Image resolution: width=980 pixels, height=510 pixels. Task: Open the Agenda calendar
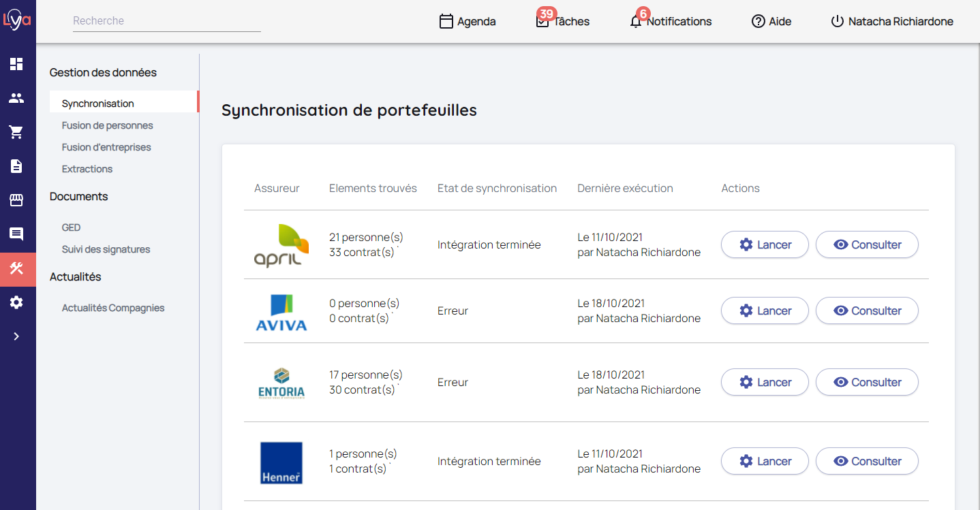point(468,22)
